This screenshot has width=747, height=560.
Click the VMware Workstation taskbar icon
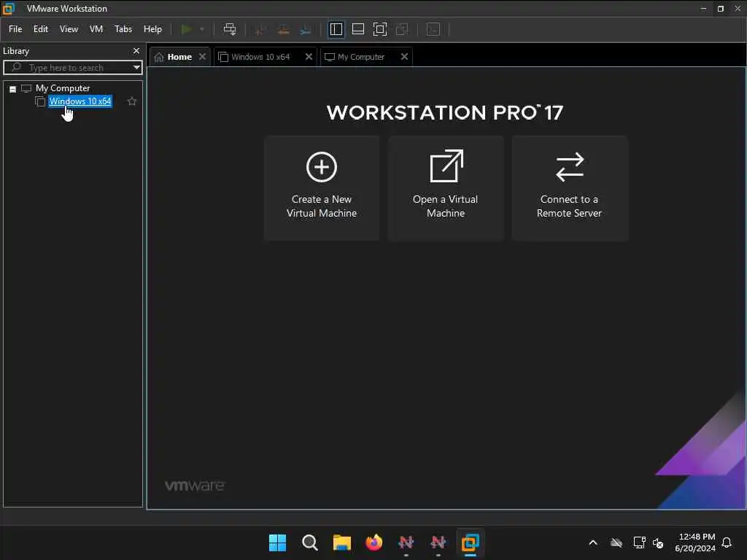point(471,542)
